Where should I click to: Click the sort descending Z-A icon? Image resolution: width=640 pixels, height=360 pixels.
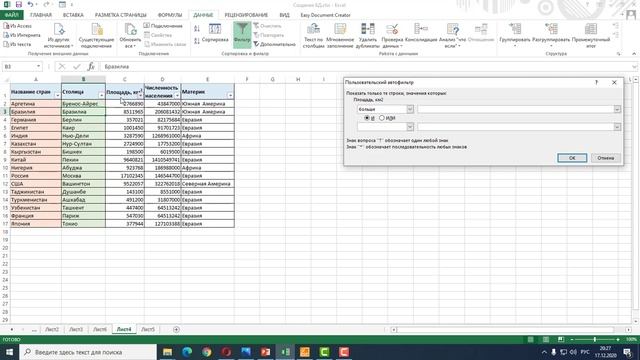click(x=197, y=40)
